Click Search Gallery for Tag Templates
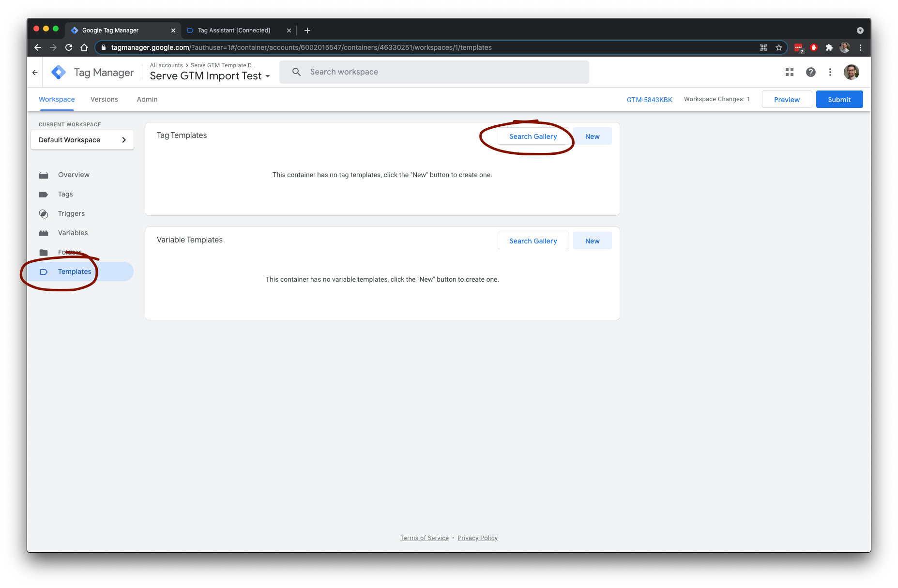The height and width of the screenshot is (588, 898). pyautogui.click(x=533, y=136)
